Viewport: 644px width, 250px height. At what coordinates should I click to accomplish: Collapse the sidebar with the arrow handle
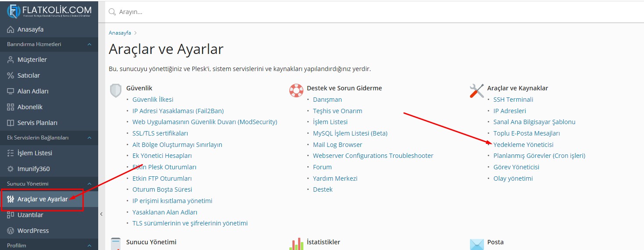pyautogui.click(x=101, y=214)
